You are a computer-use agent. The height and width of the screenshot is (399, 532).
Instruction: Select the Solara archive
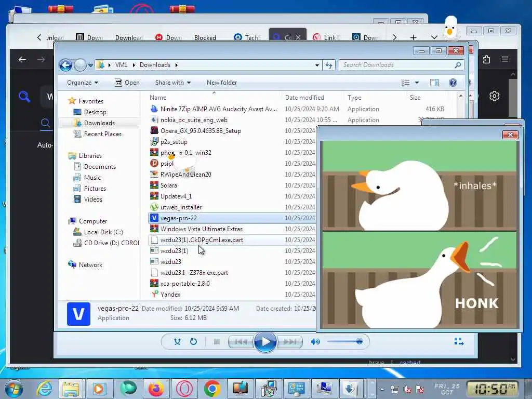169,185
